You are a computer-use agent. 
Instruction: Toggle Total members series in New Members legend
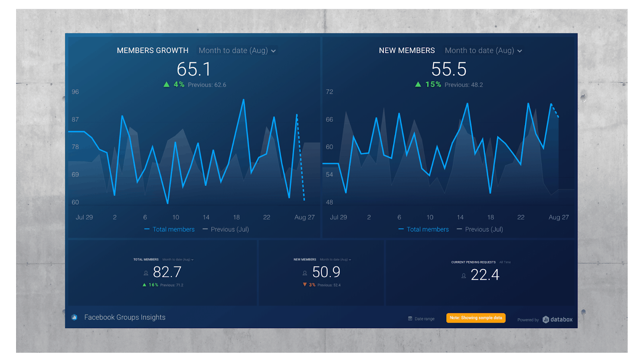click(x=423, y=229)
